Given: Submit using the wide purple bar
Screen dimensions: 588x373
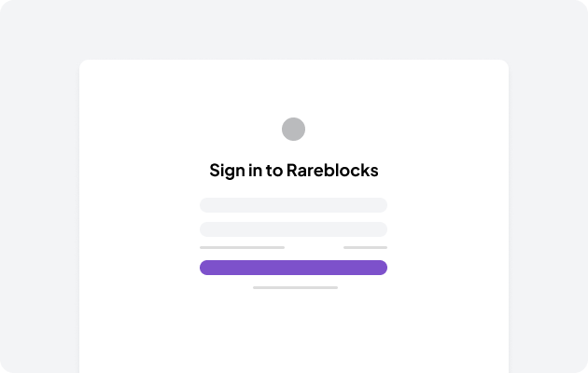Looking at the screenshot, I should coord(293,268).
